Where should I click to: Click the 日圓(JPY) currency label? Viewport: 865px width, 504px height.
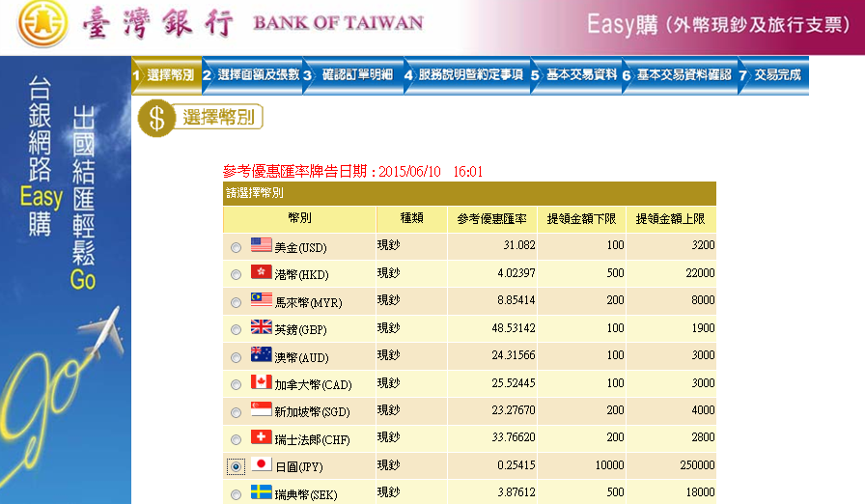pos(299,467)
